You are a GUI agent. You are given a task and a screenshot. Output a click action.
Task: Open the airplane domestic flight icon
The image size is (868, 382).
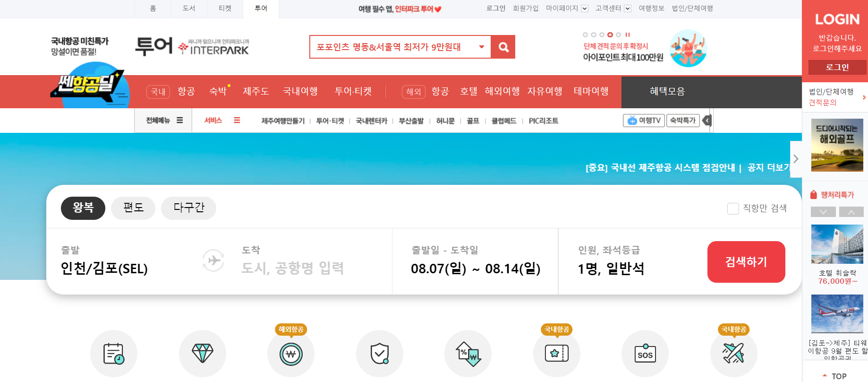734,354
